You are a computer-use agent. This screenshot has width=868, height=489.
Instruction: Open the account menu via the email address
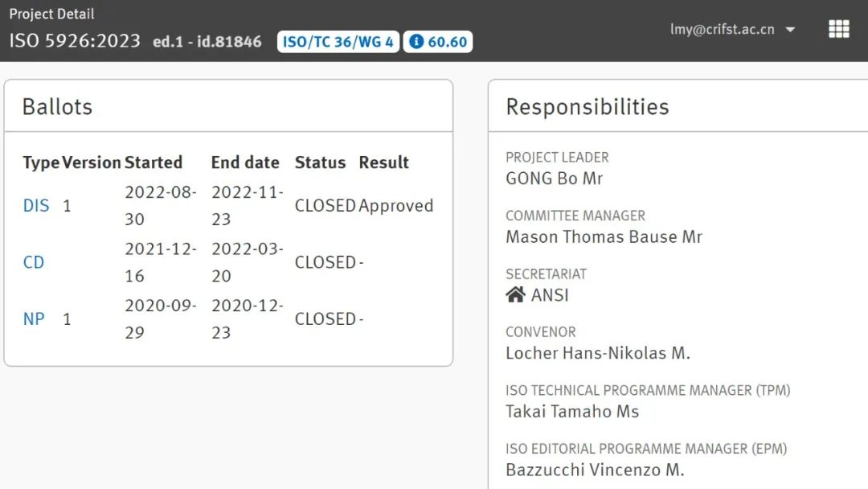(722, 30)
